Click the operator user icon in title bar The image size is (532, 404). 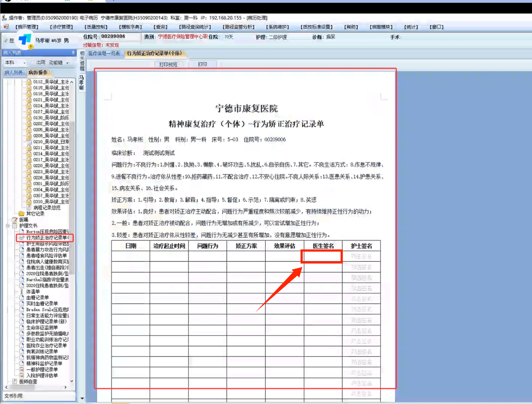[4, 18]
